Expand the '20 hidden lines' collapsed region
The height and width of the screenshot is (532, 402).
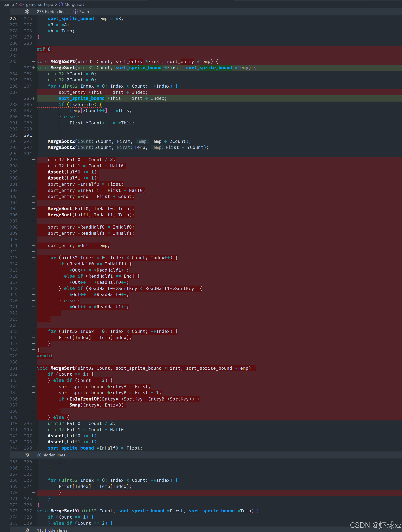pyautogui.click(x=51, y=455)
